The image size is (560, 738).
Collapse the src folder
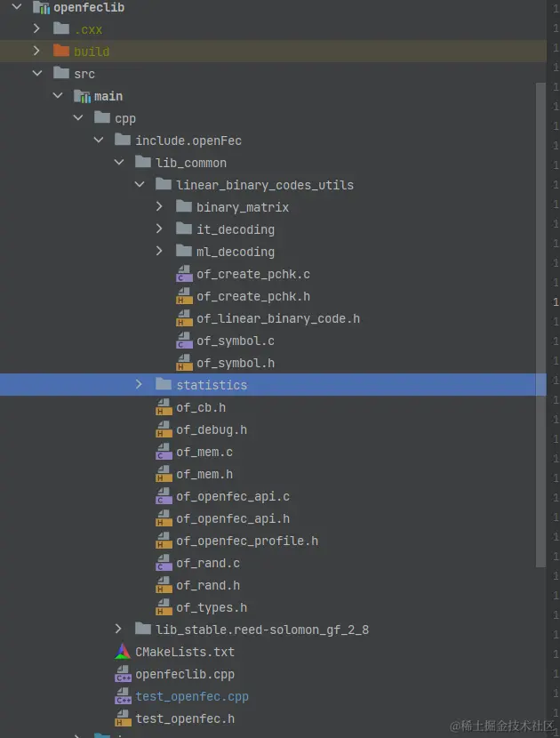(37, 73)
